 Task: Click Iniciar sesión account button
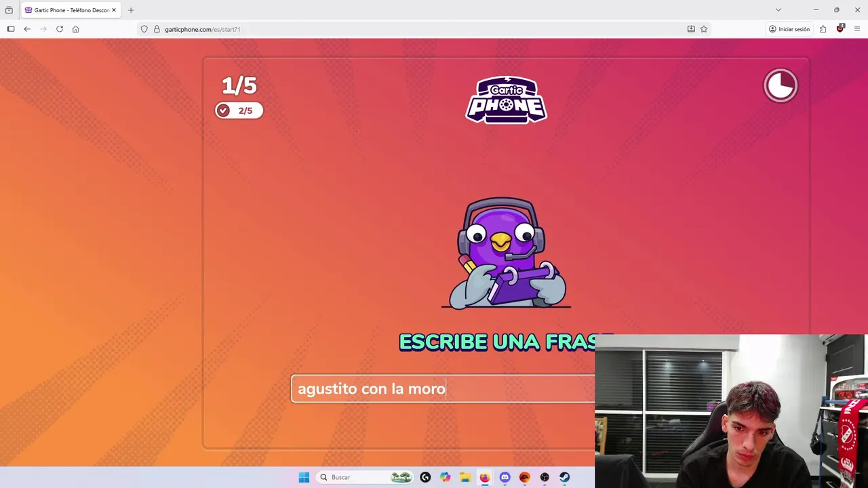[789, 29]
